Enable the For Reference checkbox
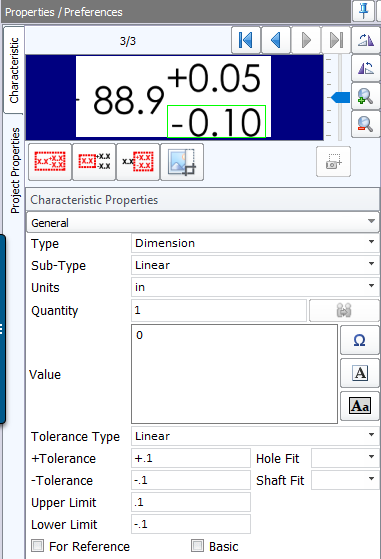Screen dimensions: 381x559 38,545
